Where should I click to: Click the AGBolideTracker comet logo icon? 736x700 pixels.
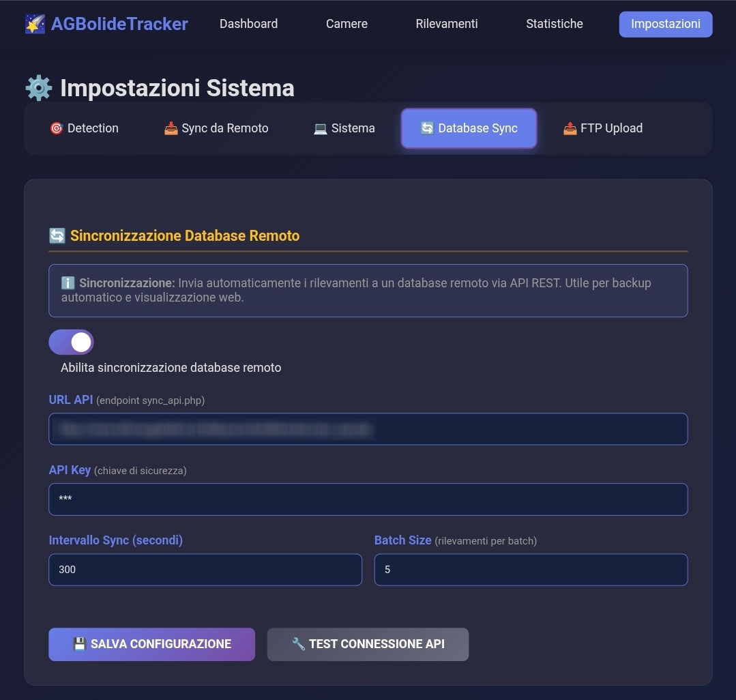pyautogui.click(x=35, y=24)
